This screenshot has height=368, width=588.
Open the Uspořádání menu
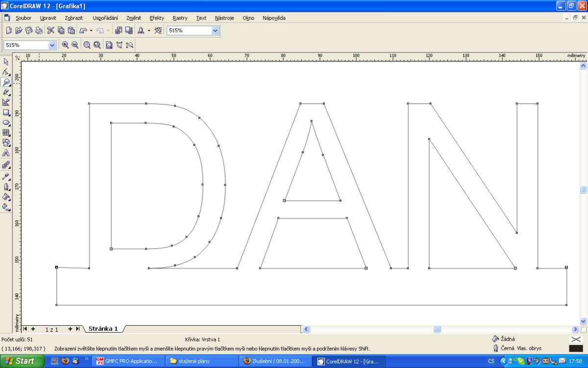point(105,18)
